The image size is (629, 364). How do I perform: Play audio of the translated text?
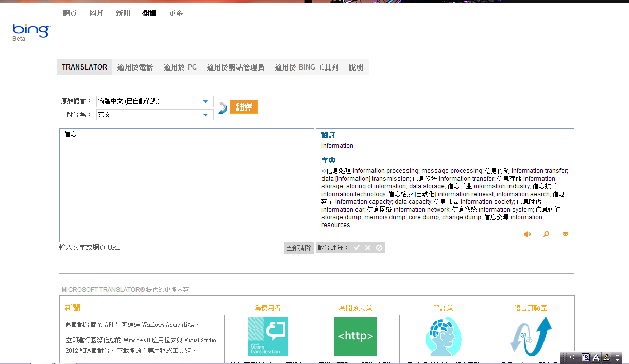tap(527, 234)
